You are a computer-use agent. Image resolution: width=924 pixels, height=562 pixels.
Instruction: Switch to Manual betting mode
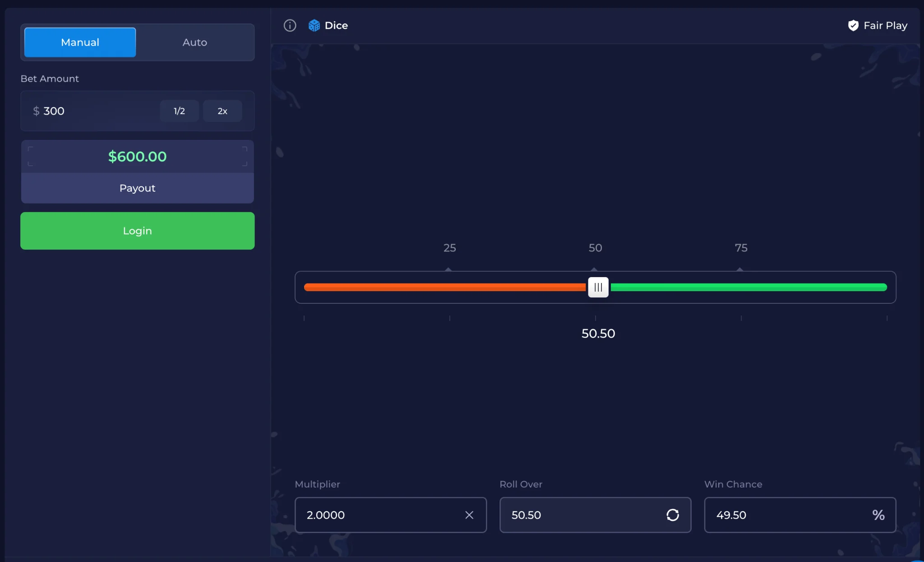click(80, 42)
